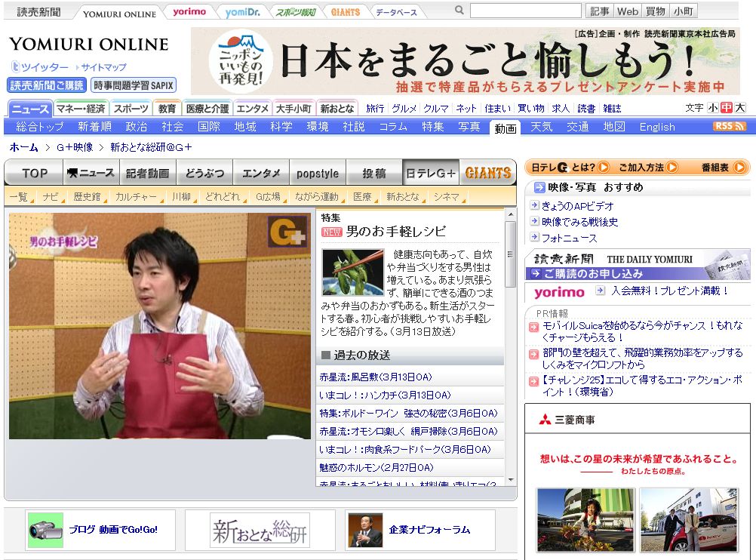This screenshot has height=560, width=756.
Task: Open the 記者動画 video tab
Action: (x=148, y=173)
